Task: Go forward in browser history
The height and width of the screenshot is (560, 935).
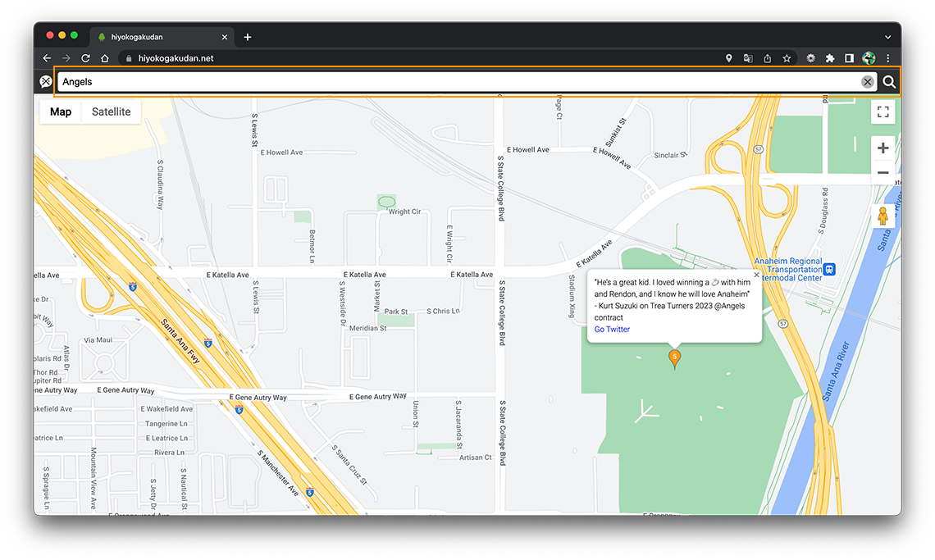Action: pos(66,58)
